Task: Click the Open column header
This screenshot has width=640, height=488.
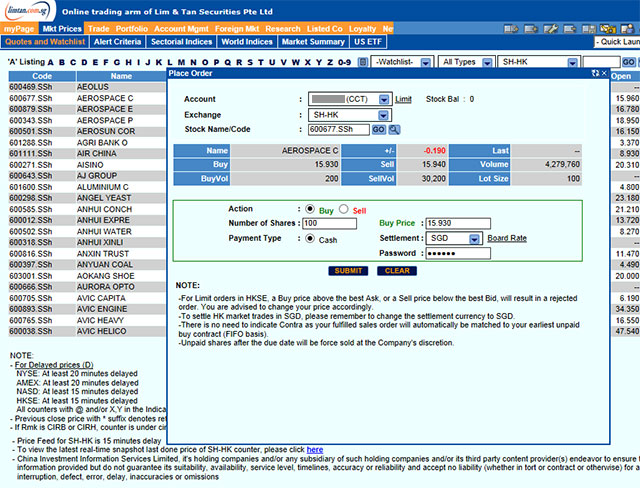Action: (621, 76)
